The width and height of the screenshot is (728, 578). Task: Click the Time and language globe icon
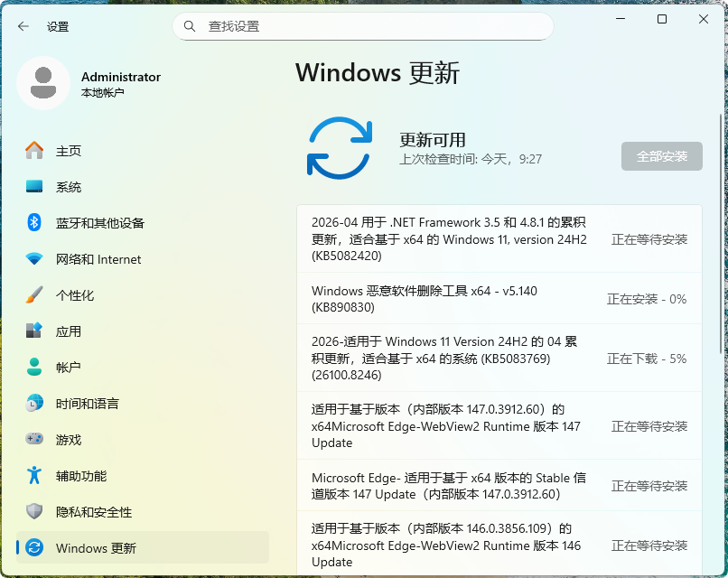tap(34, 403)
